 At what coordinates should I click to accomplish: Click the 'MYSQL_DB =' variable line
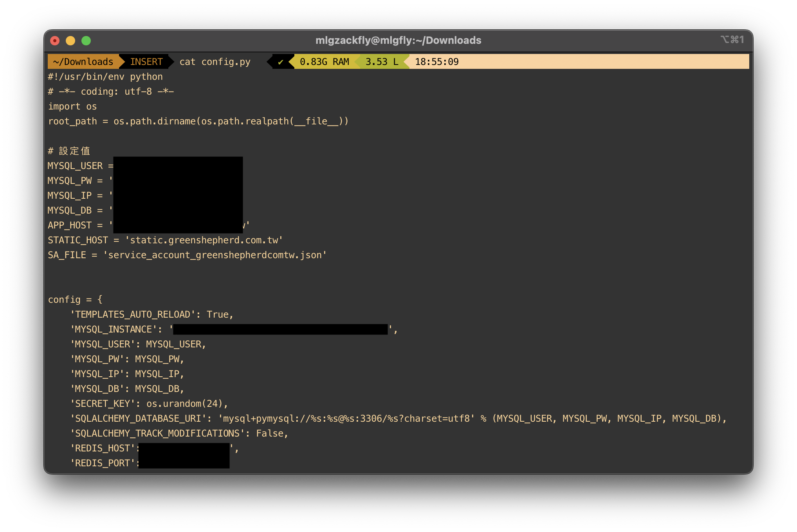[80, 210]
